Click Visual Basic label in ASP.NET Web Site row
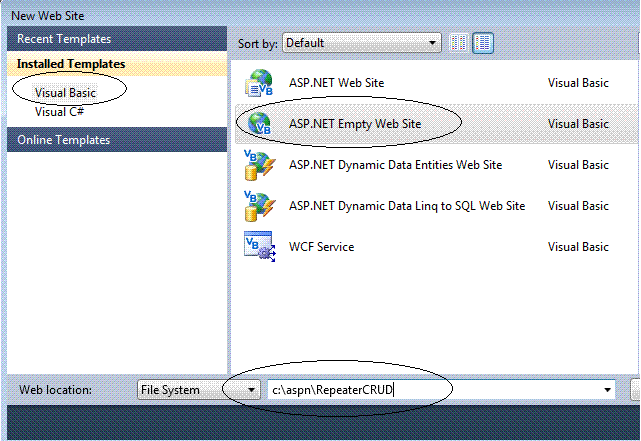Image resolution: width=641 pixels, height=441 pixels. [x=578, y=83]
